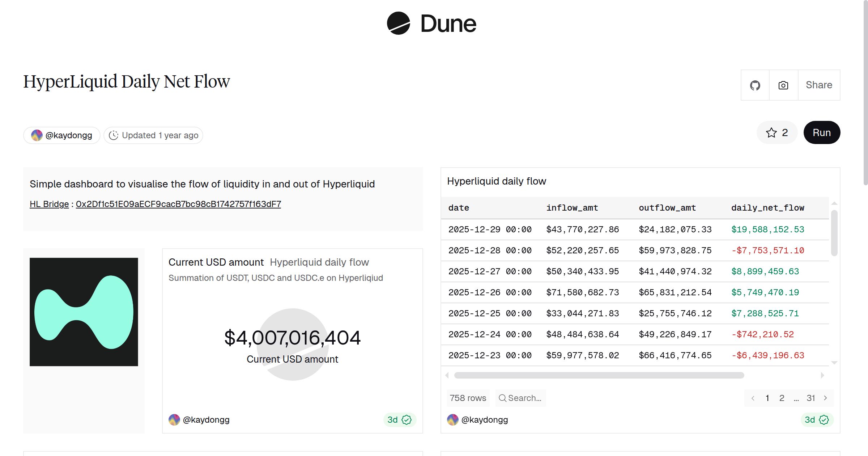Viewport: 868px width, 456px height.
Task: Click the clock icon beside Updated 1 year ago
Action: 114,135
